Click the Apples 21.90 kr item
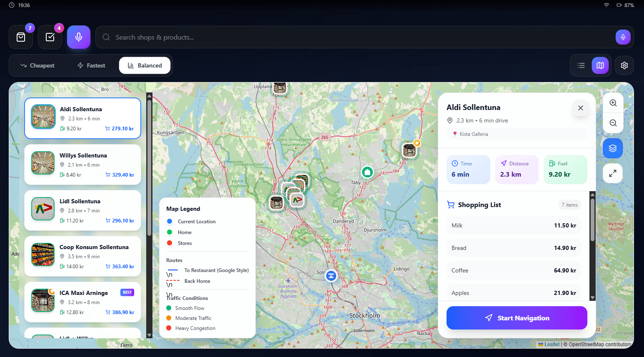The image size is (644, 357). coord(514,293)
